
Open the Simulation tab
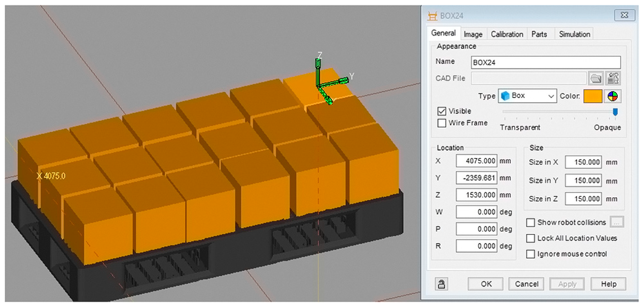tap(574, 34)
